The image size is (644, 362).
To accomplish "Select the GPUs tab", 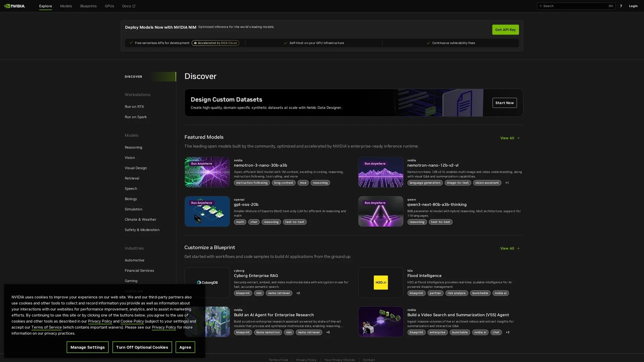I will pos(109,6).
